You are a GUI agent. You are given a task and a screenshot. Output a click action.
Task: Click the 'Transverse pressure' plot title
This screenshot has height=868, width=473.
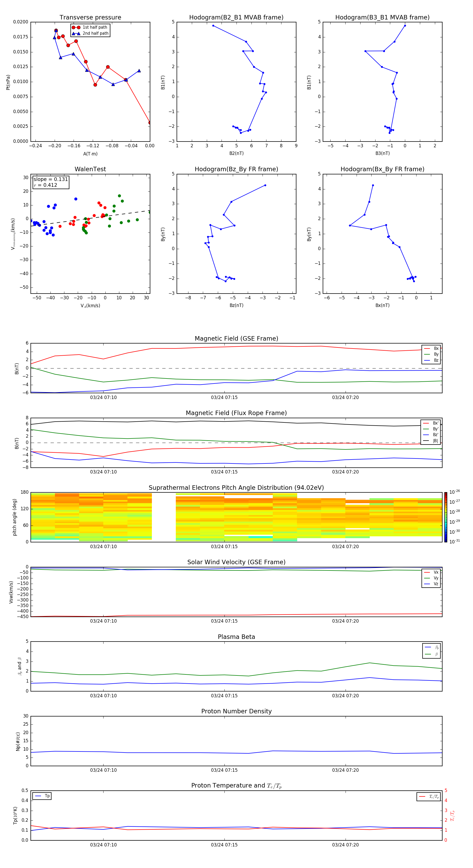90,18
